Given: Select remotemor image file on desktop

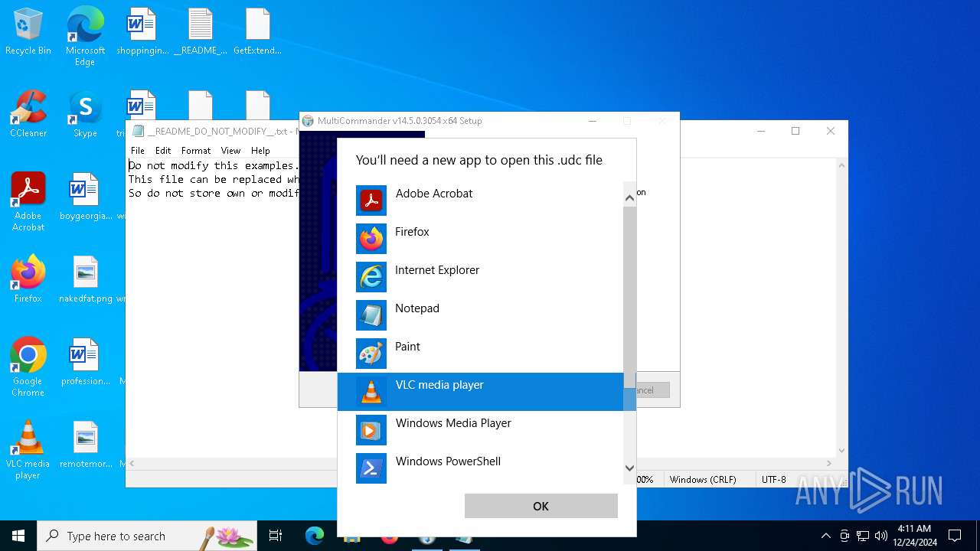Looking at the screenshot, I should 85,445.
